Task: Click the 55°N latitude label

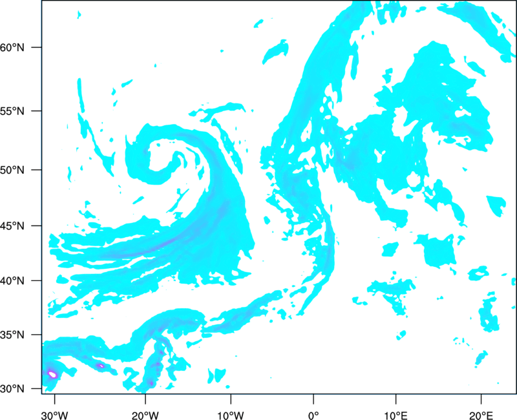Action: point(12,111)
